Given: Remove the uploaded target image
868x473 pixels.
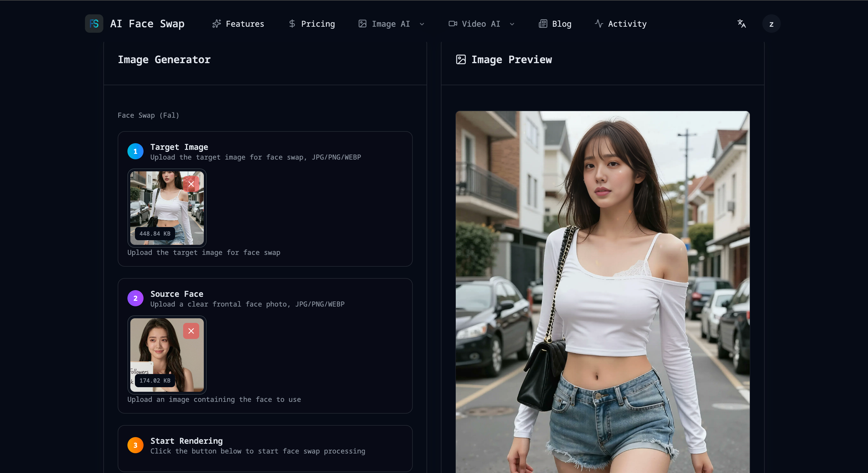Looking at the screenshot, I should (x=191, y=184).
